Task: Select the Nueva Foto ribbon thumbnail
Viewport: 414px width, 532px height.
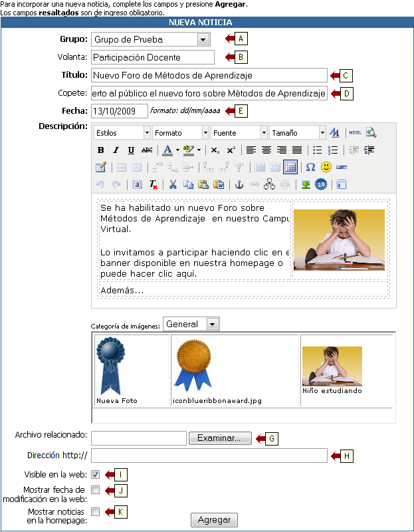Action: click(x=110, y=365)
